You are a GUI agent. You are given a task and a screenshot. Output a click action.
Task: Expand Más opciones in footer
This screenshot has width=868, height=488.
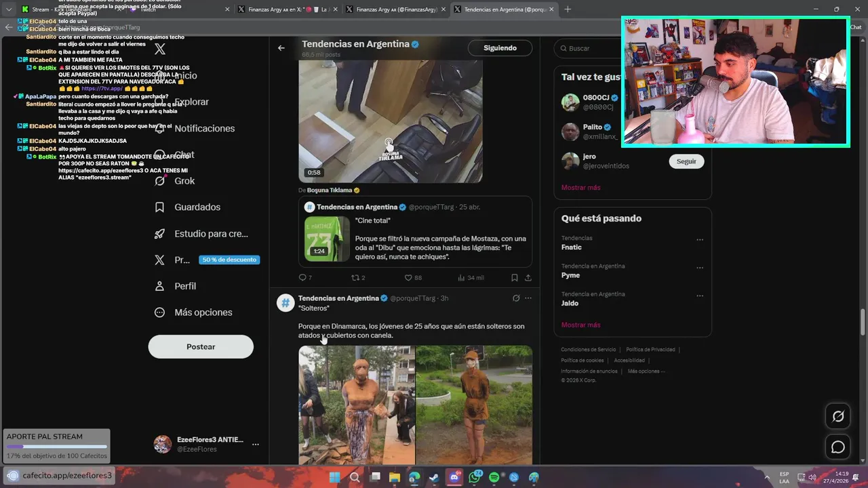(x=646, y=371)
